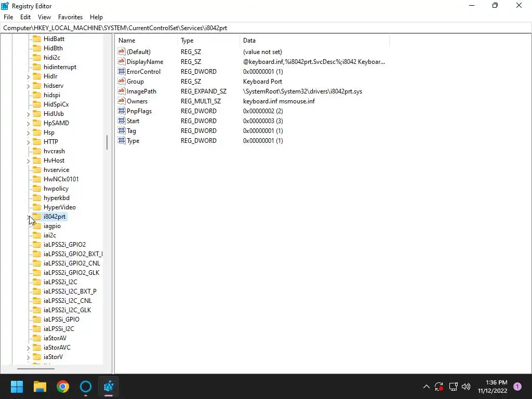Screen dimensions: 532x399
Task: Expand the HpSAMD tree node
Action: 29,124
